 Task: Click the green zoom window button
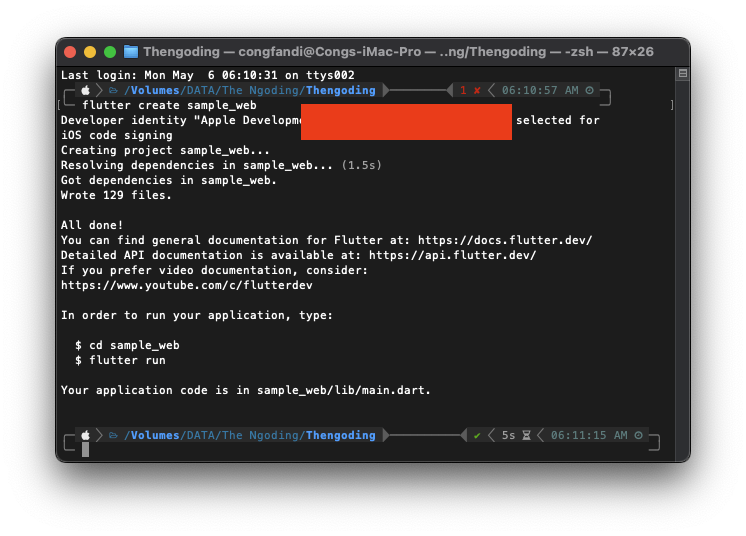pyautogui.click(x=110, y=52)
